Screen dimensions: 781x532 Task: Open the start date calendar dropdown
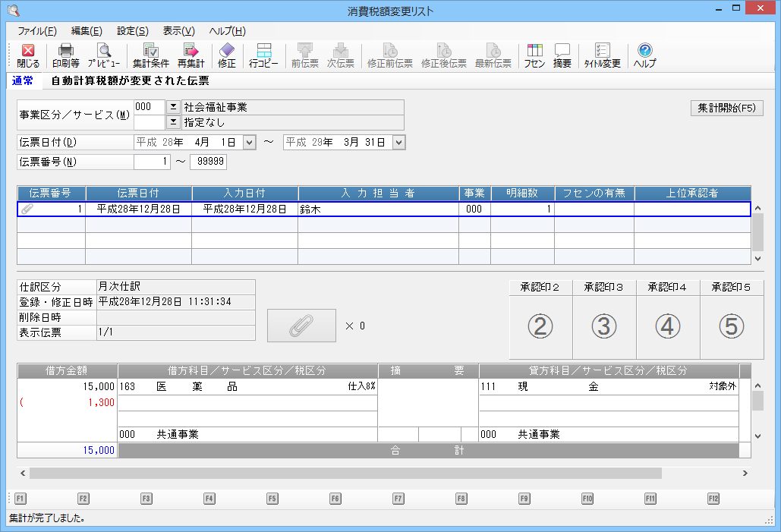click(x=250, y=142)
